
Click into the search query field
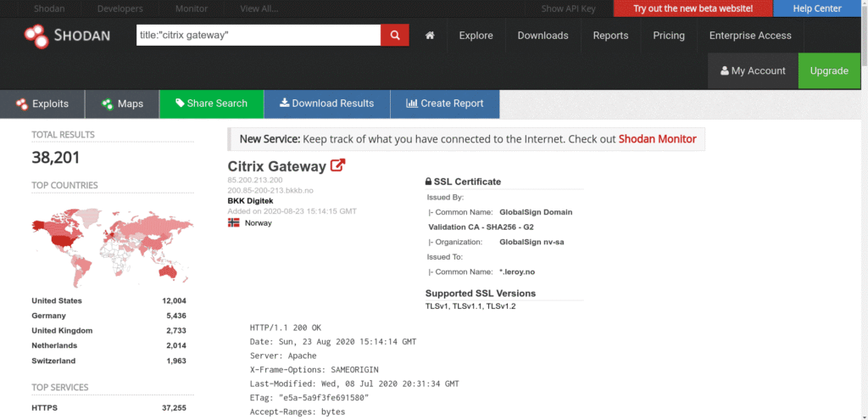(x=259, y=36)
